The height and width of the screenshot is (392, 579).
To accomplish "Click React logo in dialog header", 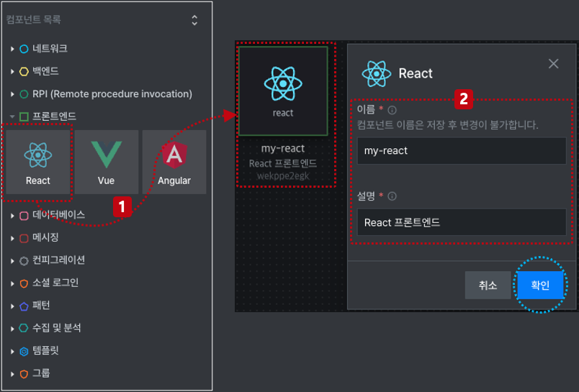I will [376, 74].
